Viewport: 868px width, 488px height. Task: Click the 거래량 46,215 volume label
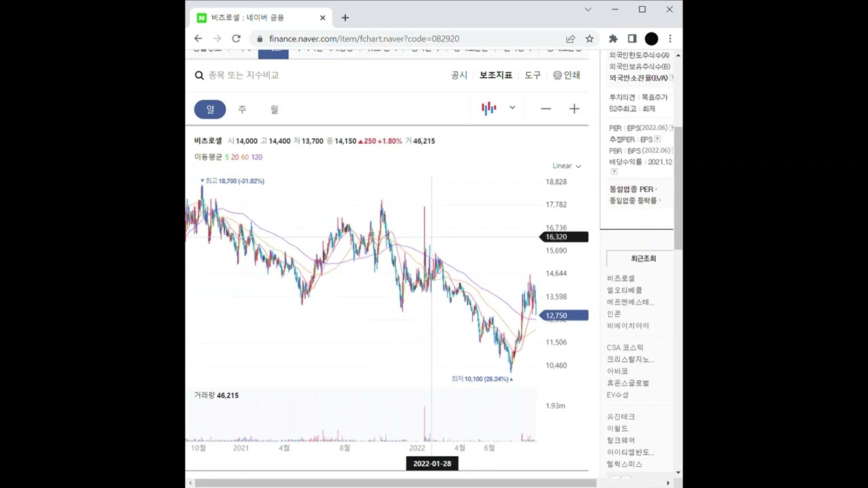[216, 395]
